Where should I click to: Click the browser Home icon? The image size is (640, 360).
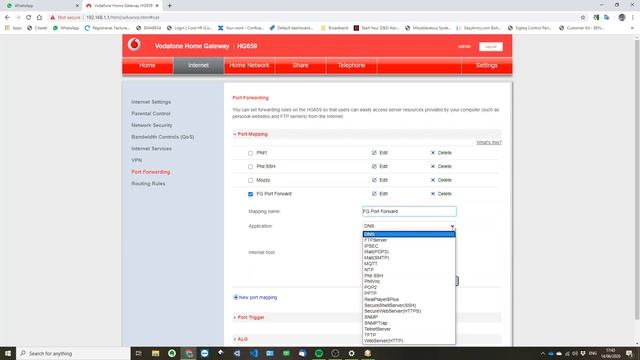click(39, 18)
